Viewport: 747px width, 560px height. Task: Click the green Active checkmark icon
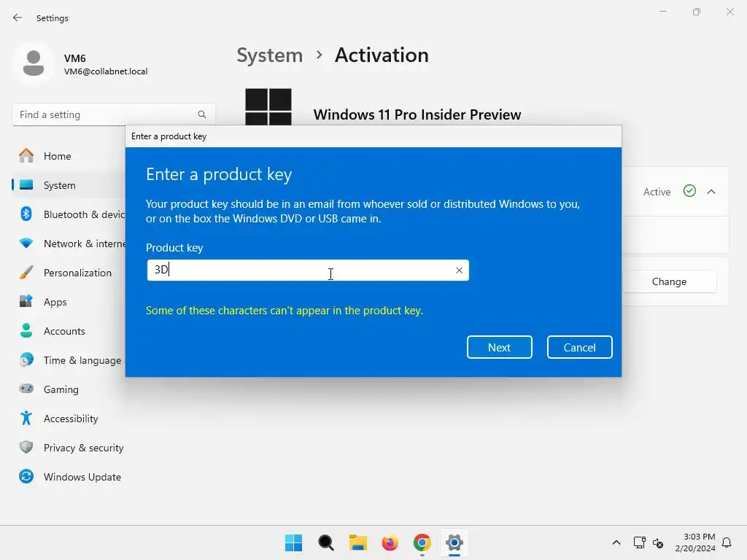pos(689,191)
